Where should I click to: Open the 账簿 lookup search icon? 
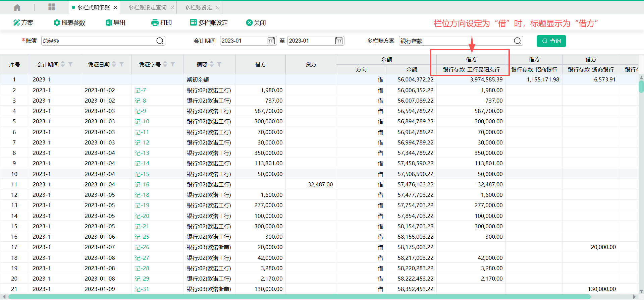[160, 41]
